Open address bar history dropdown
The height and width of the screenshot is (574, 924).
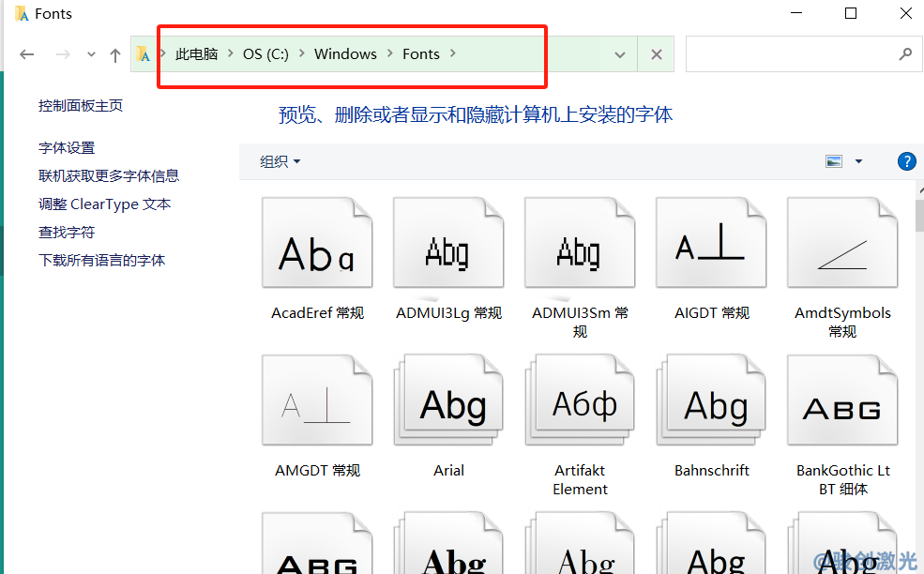pyautogui.click(x=619, y=54)
